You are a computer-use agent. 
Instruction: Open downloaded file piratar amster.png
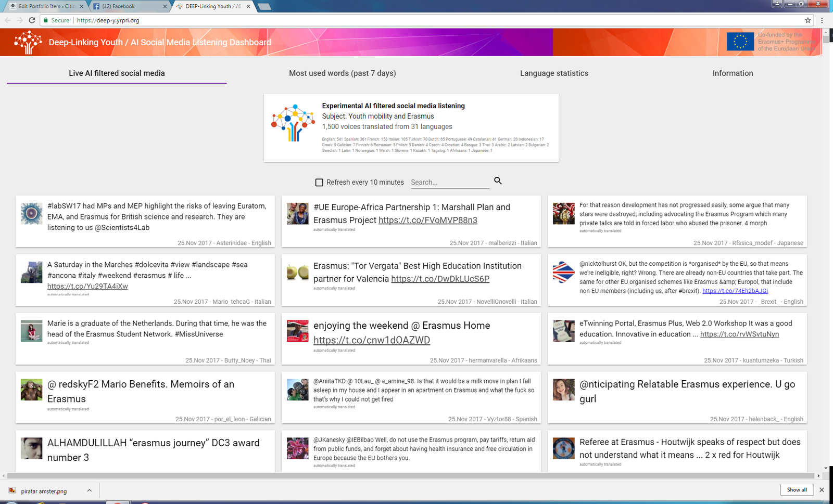tap(44, 491)
